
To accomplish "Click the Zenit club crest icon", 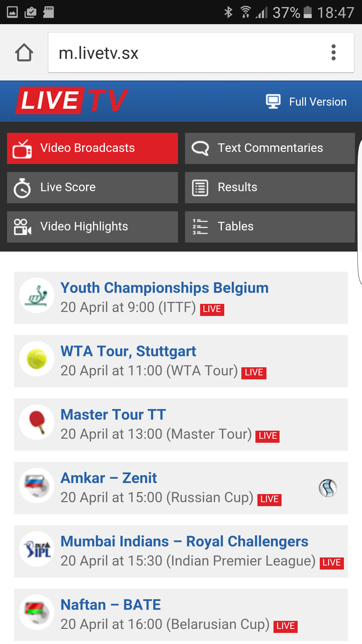I will pos(328,488).
